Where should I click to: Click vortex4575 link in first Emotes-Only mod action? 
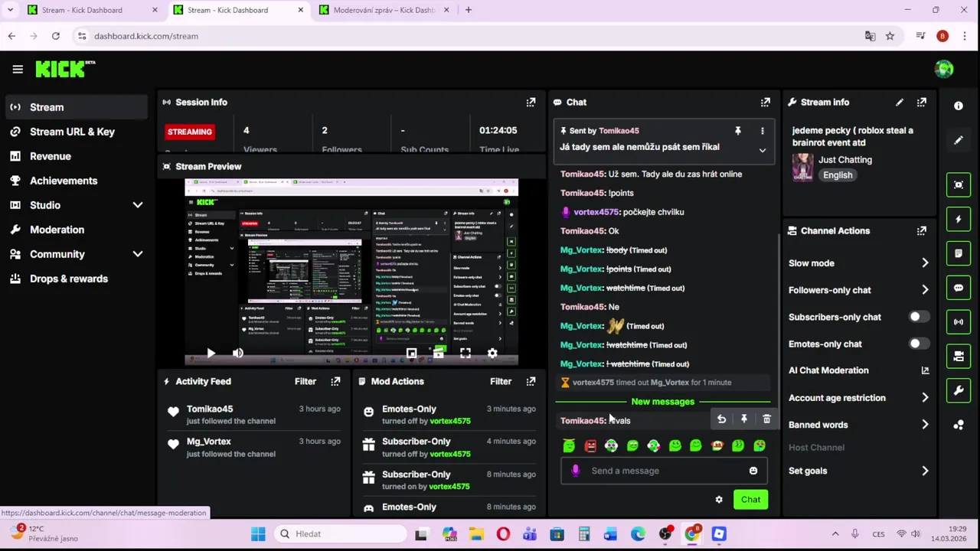449,421
